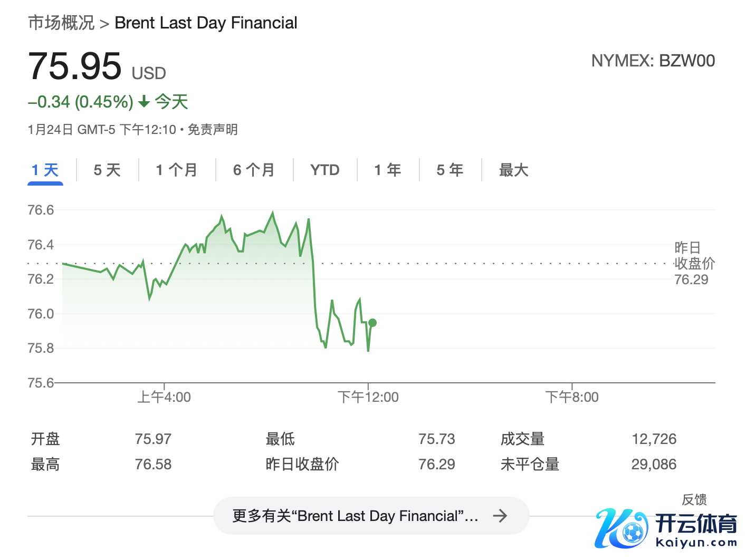Viewport: 745px width, 560px height.
Task: Select the 1天 time range tab
Action: (45, 170)
